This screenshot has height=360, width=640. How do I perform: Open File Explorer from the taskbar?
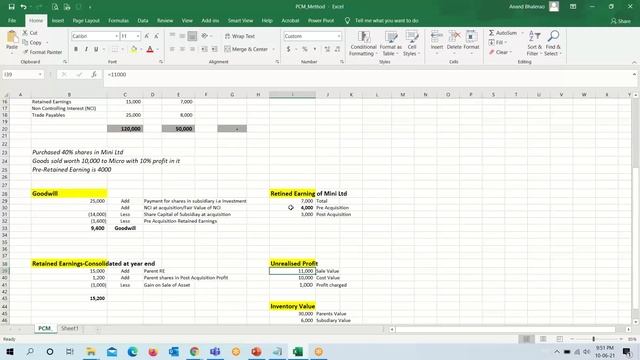tap(91, 351)
